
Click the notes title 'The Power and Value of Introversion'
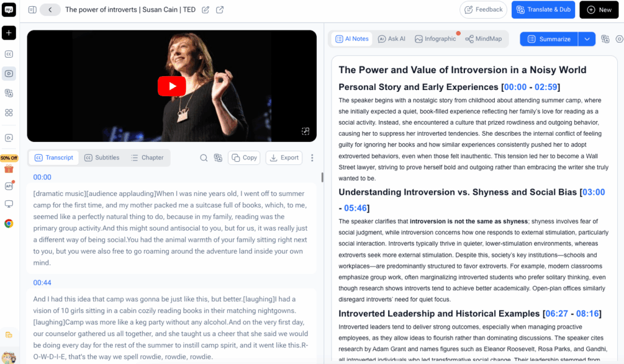pyautogui.click(x=463, y=70)
